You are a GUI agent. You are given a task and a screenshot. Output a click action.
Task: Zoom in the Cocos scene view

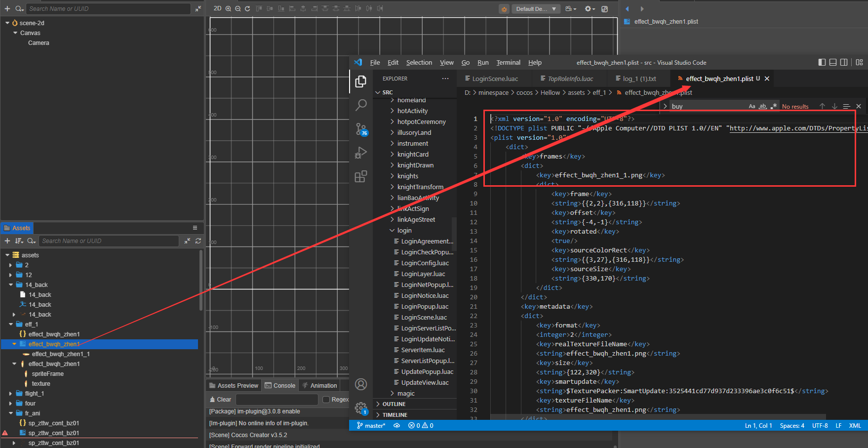(228, 8)
